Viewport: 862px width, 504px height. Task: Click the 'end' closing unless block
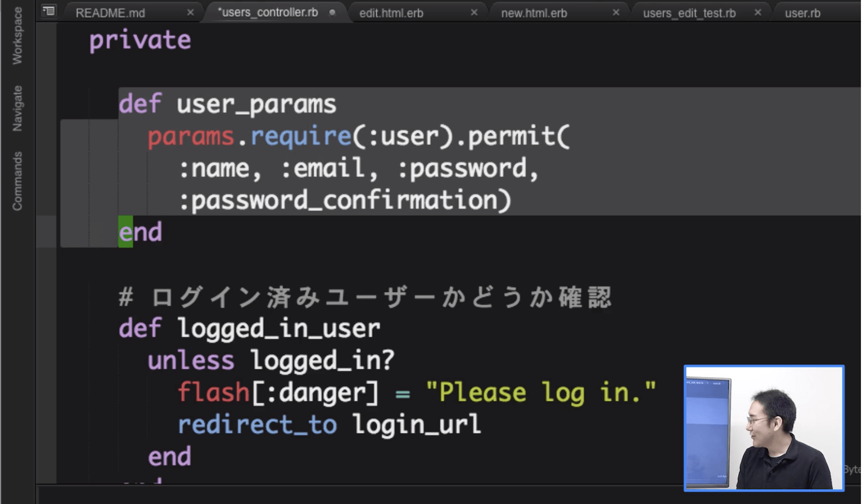pyautogui.click(x=169, y=457)
